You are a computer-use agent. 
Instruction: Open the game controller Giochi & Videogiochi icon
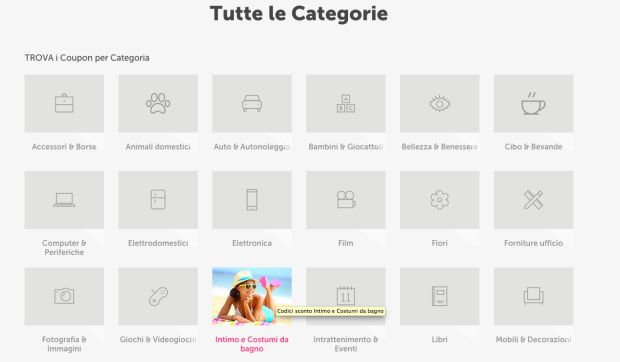(158, 296)
